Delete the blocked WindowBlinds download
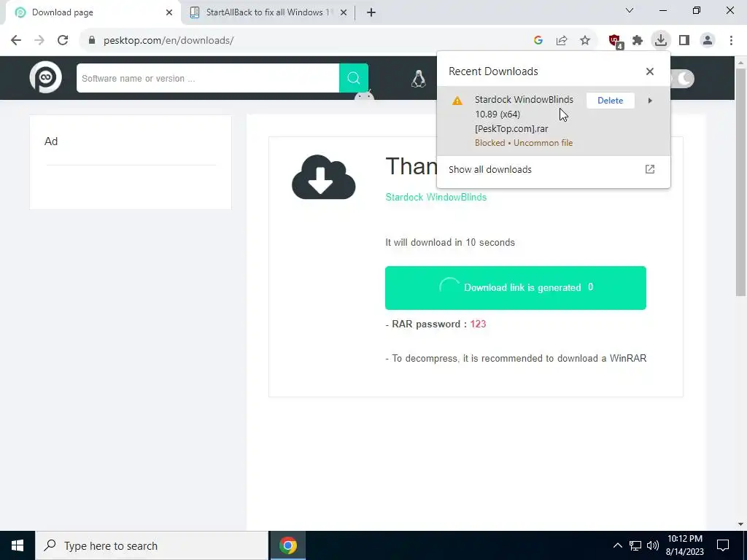 [x=611, y=101]
